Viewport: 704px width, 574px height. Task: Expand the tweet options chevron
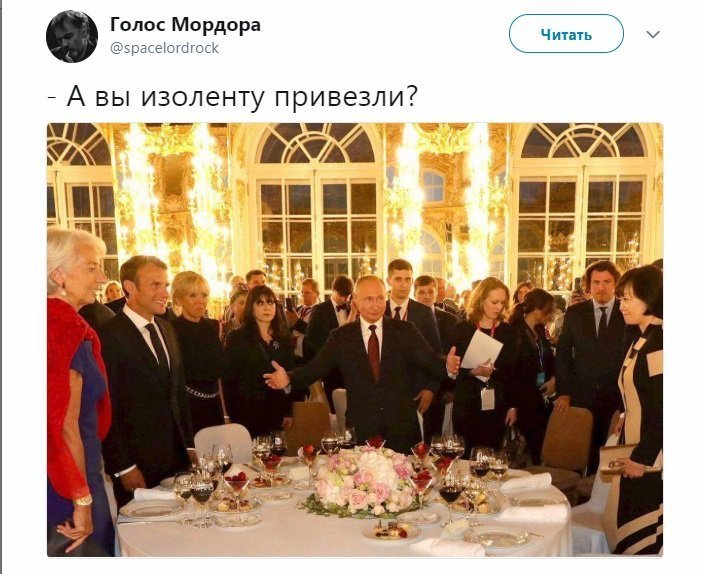pyautogui.click(x=652, y=34)
